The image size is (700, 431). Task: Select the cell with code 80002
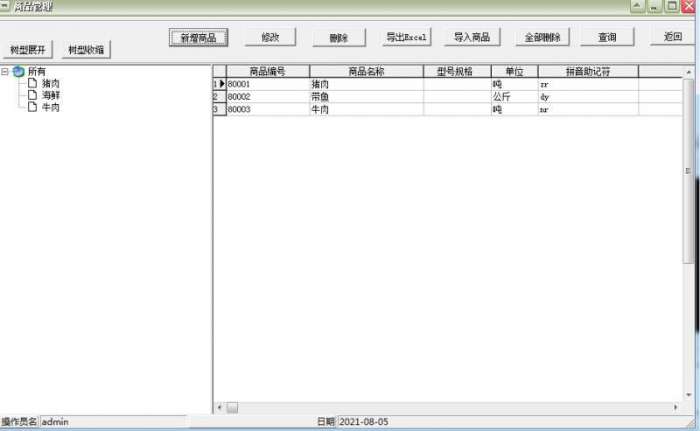[268, 96]
